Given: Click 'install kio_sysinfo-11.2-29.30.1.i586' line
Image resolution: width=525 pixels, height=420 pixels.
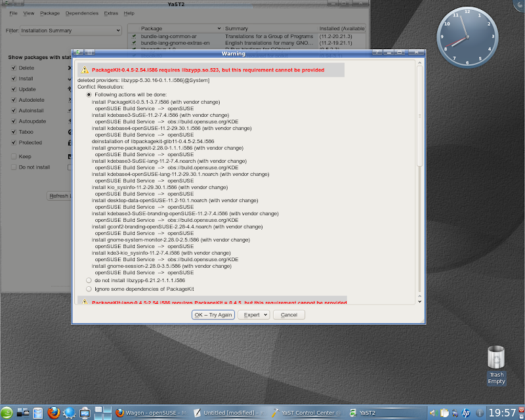Looking at the screenshot, I should pos(159,187).
